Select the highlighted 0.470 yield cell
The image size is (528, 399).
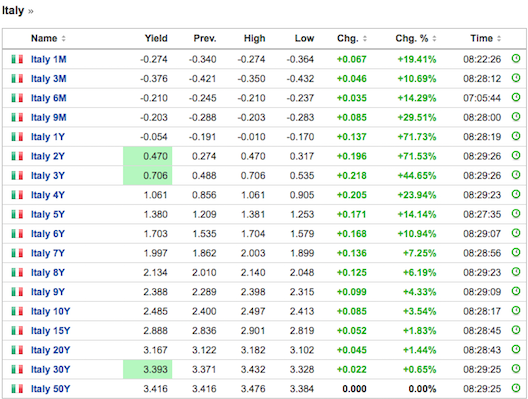pos(147,156)
